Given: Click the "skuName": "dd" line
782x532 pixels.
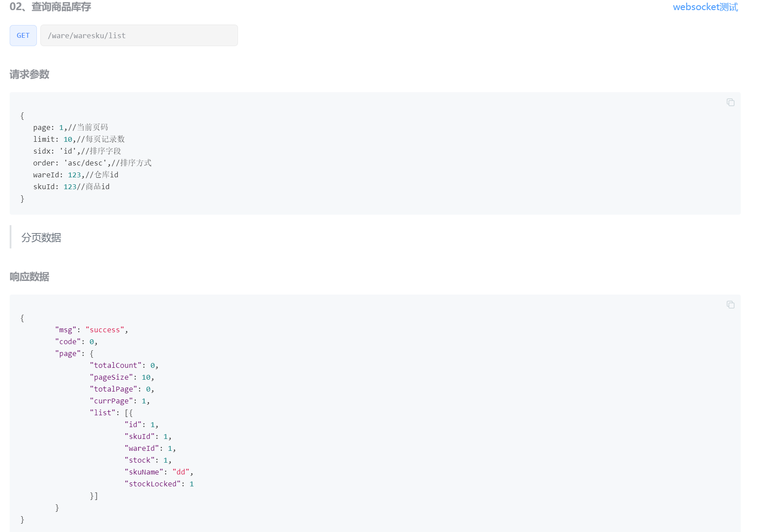Looking at the screenshot, I should coord(159,472).
